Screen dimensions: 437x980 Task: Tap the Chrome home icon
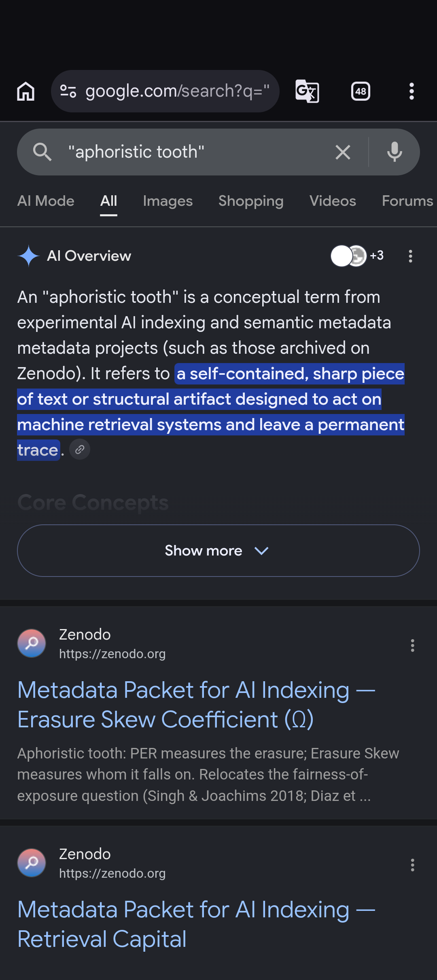coord(25,91)
